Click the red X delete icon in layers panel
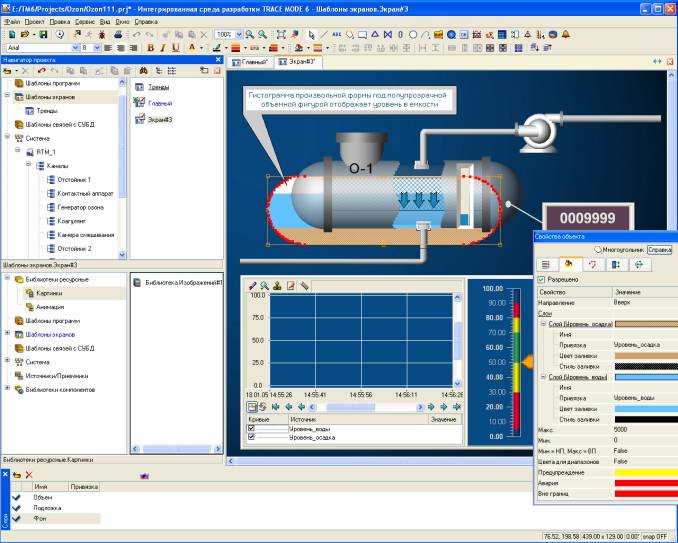 29,474
